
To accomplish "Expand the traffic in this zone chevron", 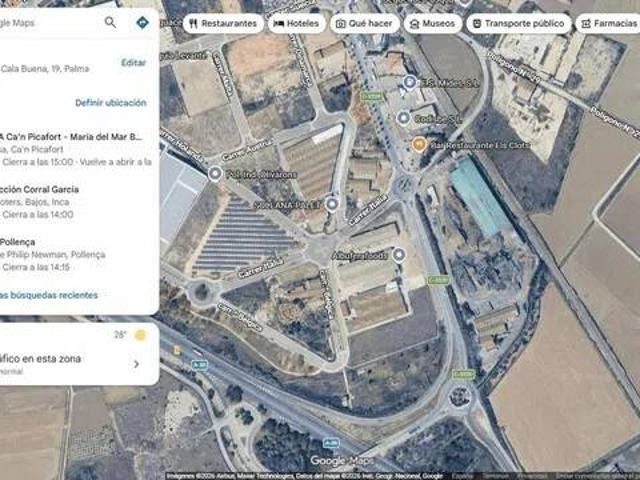I will tap(136, 364).
